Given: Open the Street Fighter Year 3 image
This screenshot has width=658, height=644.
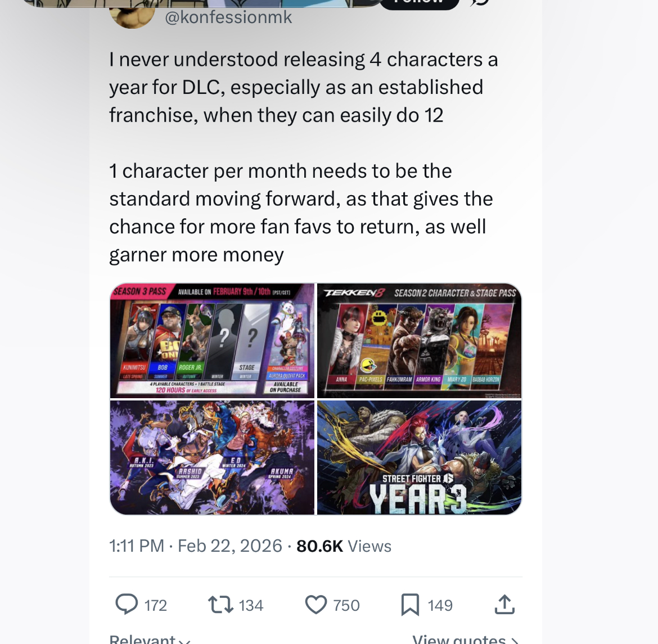Looking at the screenshot, I should click(x=419, y=457).
